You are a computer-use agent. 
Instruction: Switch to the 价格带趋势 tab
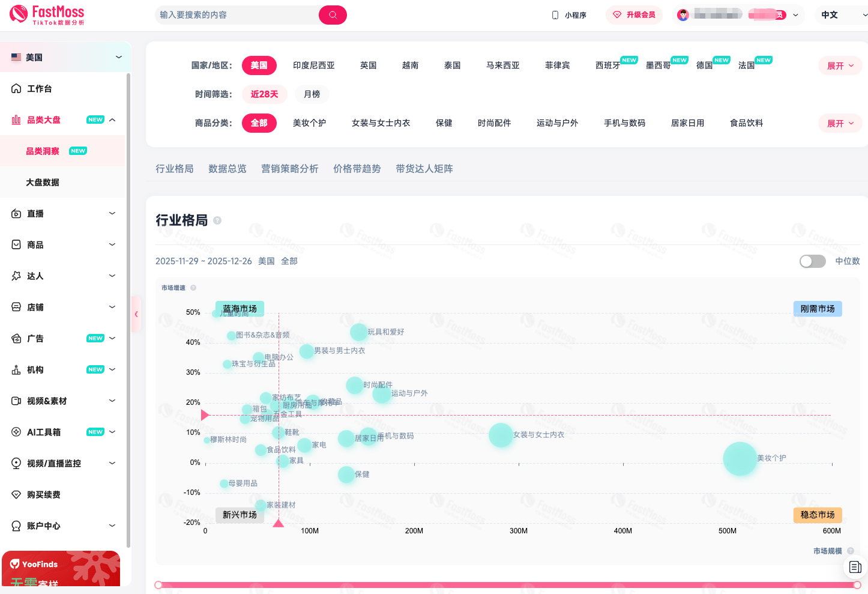click(x=357, y=169)
